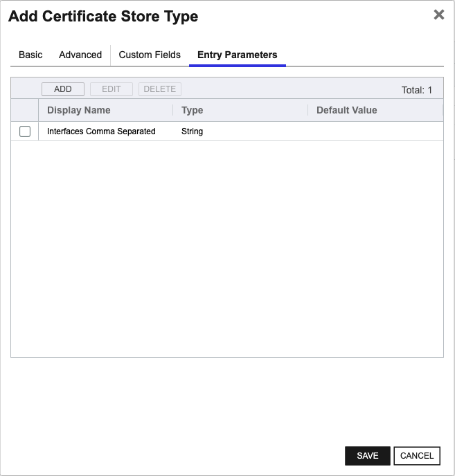Select the Entry Parameters tab
This screenshot has width=455, height=476.
[238, 55]
